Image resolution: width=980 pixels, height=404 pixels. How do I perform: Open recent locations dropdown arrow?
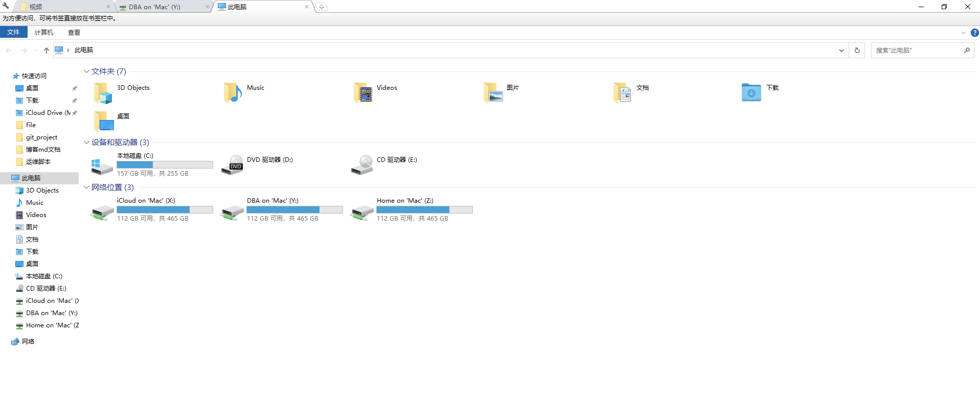tap(35, 50)
